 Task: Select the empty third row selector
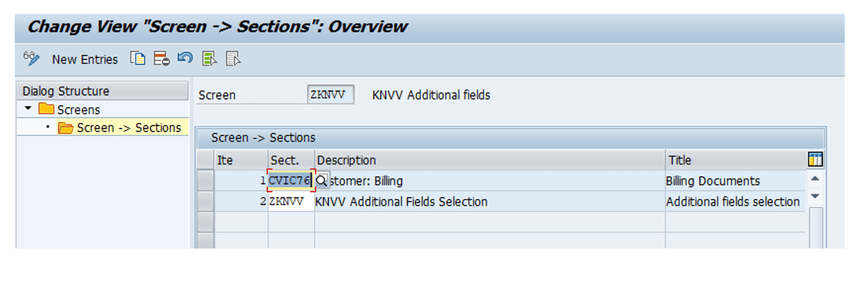tap(205, 222)
